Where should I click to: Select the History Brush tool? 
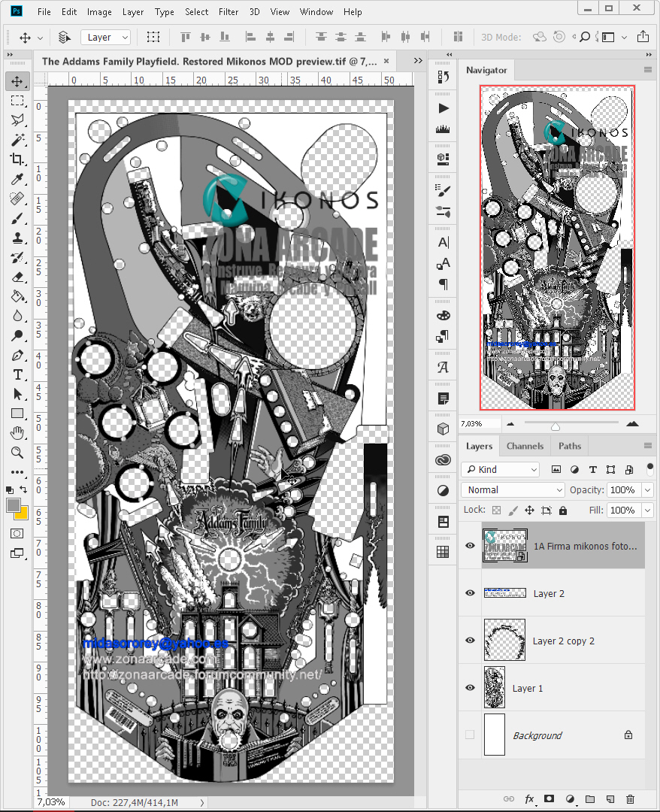coord(17,257)
